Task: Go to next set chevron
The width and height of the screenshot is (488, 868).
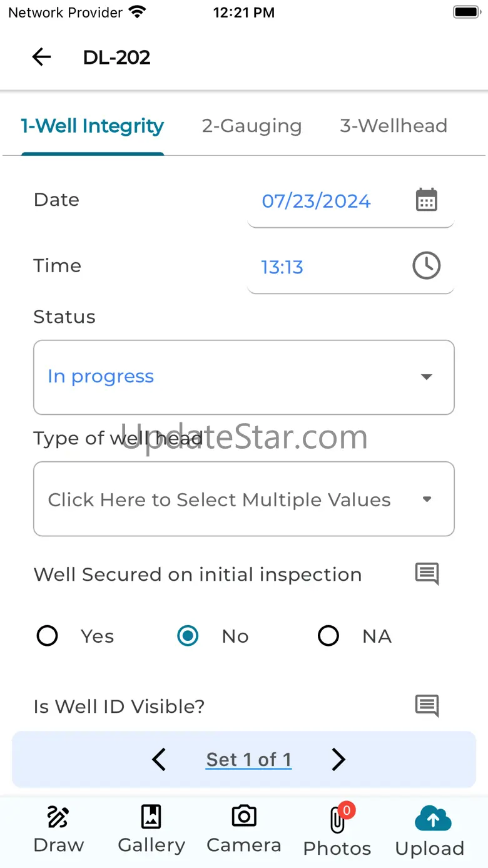Action: (338, 759)
